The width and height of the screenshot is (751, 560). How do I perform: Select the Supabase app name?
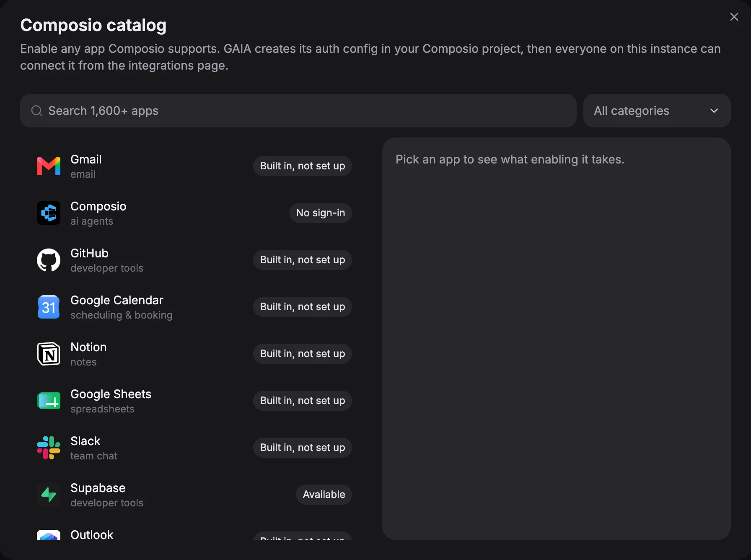coord(98,488)
